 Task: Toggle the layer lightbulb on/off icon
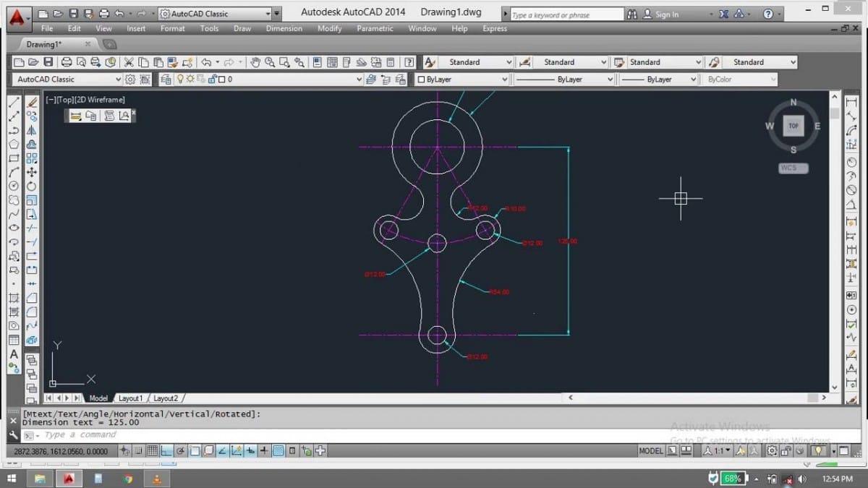(x=190, y=80)
